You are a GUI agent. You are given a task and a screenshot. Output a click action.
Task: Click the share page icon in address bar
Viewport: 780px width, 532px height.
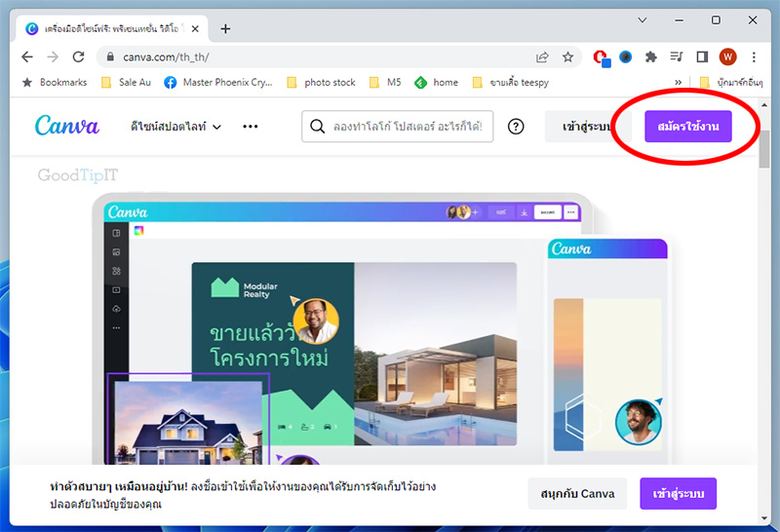(x=542, y=57)
